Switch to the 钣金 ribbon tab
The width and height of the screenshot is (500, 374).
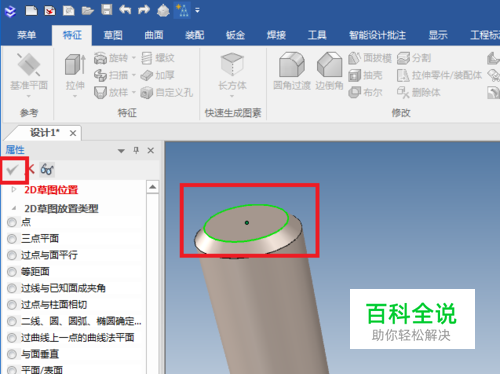click(x=235, y=35)
